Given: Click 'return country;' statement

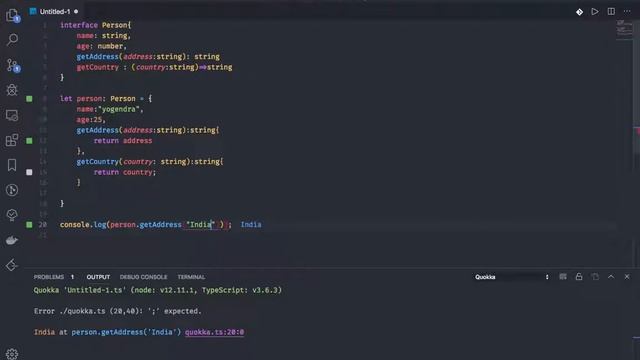Looking at the screenshot, I should pyautogui.click(x=125, y=172).
